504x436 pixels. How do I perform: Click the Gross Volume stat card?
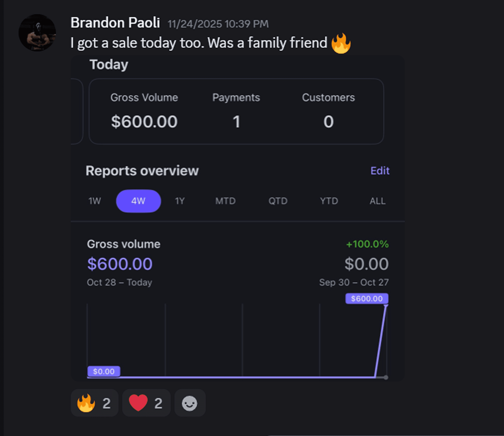[144, 110]
